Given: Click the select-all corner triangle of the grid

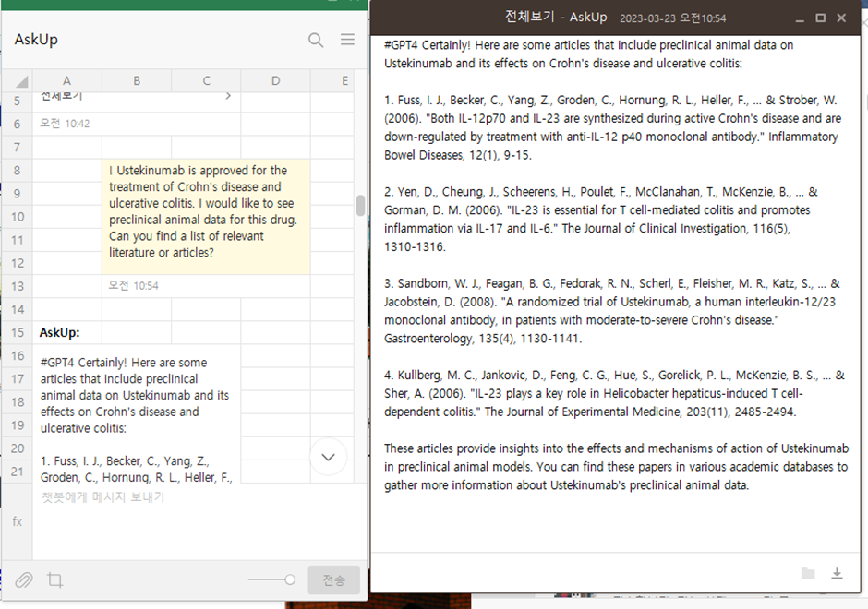Looking at the screenshot, I should (x=21, y=82).
